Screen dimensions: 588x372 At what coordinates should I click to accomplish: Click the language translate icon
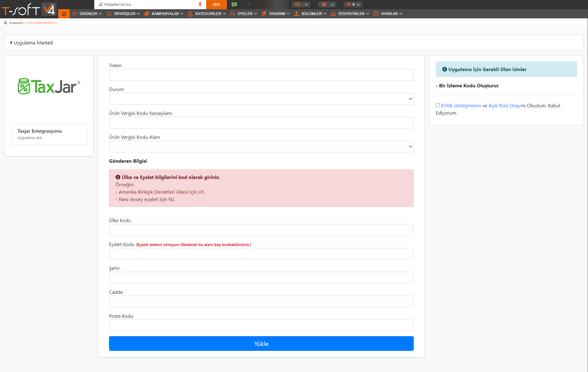349,4
